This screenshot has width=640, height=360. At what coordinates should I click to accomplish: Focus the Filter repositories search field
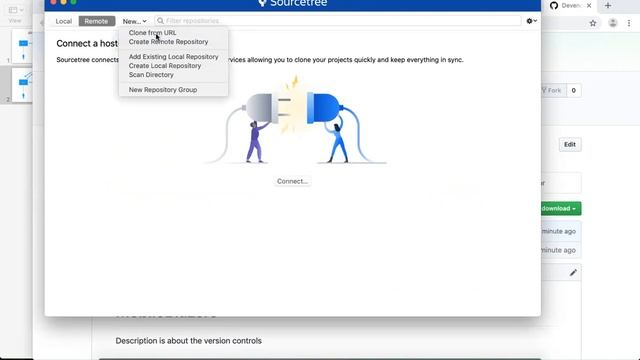click(338, 21)
